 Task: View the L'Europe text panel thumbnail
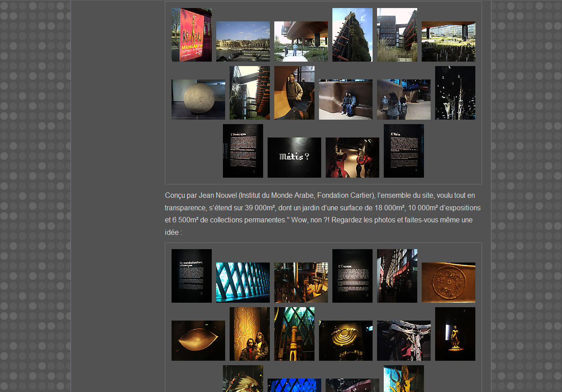(352, 276)
